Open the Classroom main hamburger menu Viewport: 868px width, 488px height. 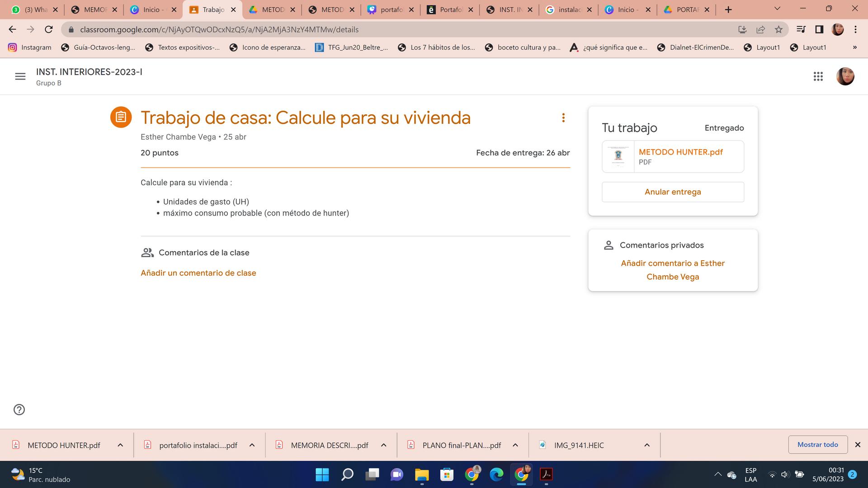click(20, 76)
